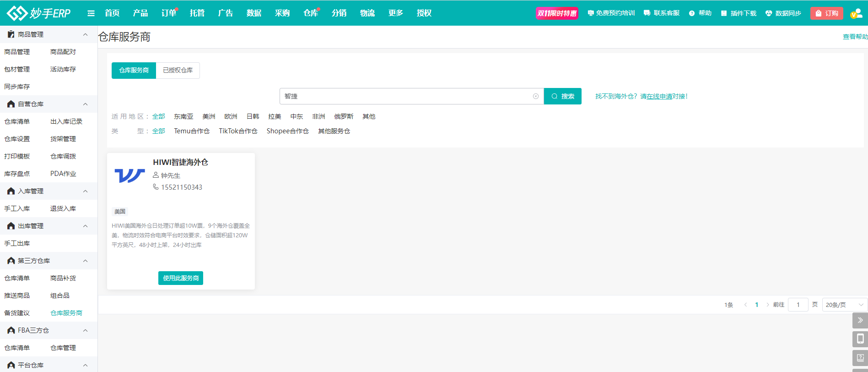Click the 妙手ERP logo
Image resolution: width=868 pixels, height=372 pixels.
click(39, 13)
